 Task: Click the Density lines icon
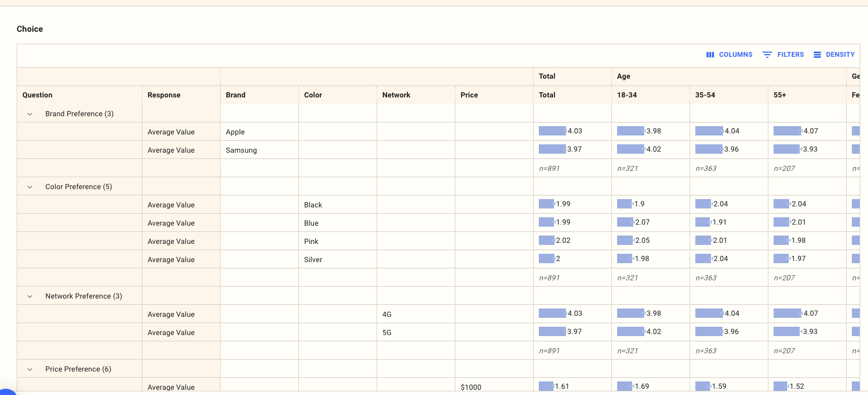[817, 55]
